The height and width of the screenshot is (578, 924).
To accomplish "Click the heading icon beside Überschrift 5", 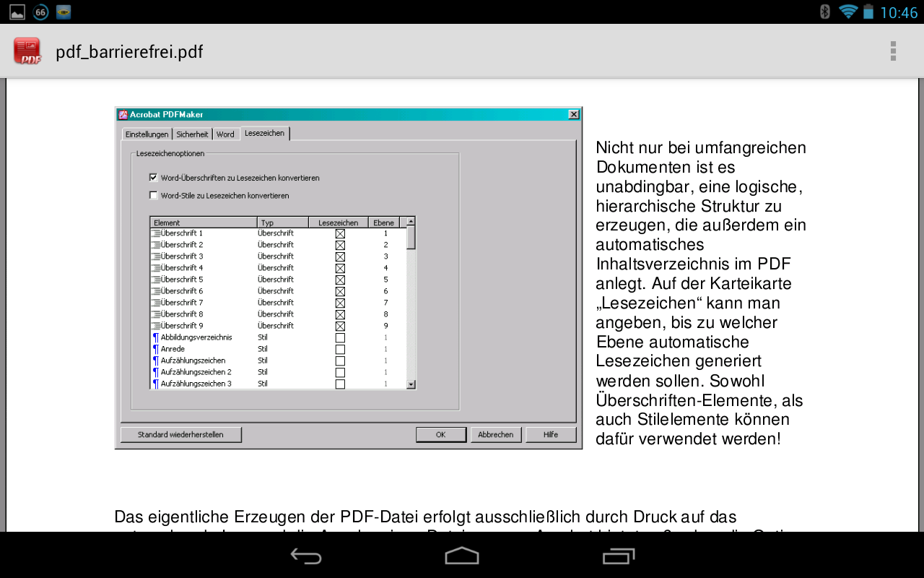I will [x=155, y=280].
